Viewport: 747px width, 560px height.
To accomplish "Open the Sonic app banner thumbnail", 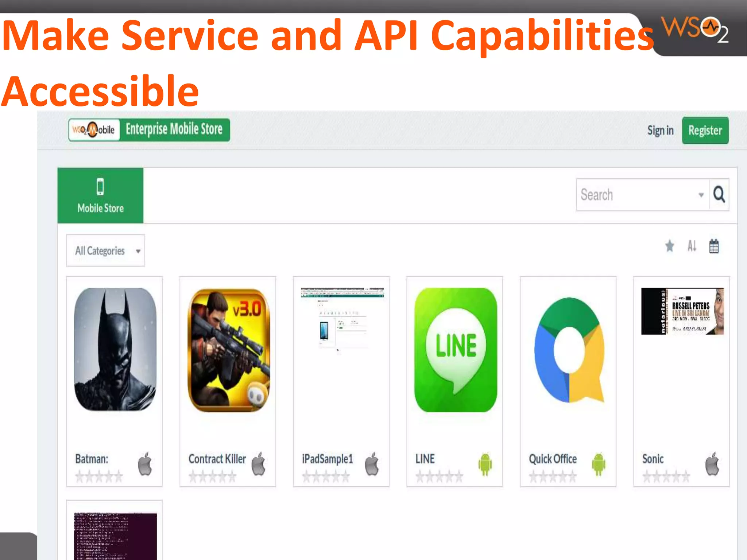I will [x=682, y=311].
